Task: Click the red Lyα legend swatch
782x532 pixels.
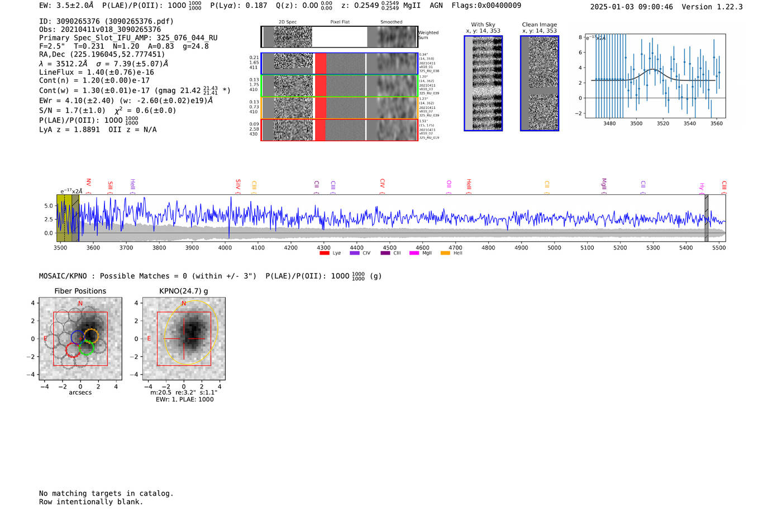Action: click(324, 253)
